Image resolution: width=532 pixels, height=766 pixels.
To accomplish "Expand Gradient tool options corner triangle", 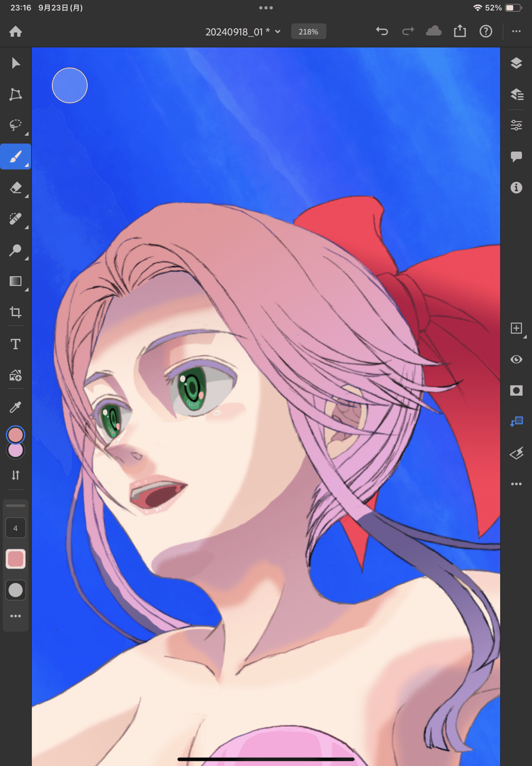I will pyautogui.click(x=27, y=290).
